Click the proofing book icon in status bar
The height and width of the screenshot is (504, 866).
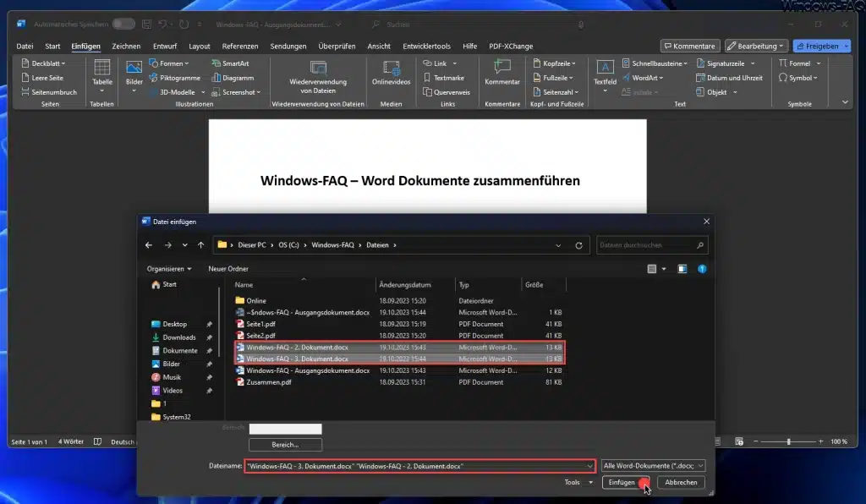click(x=98, y=441)
